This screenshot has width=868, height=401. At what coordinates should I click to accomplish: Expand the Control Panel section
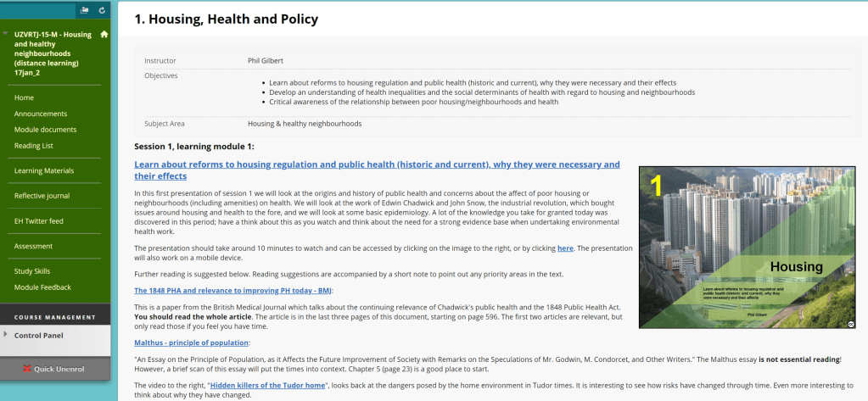coord(6,335)
